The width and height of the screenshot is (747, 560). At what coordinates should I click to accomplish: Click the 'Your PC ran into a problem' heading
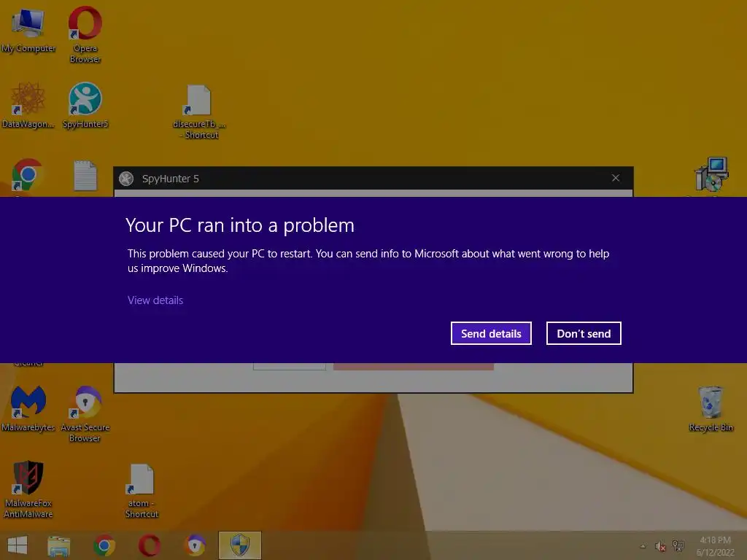pos(240,226)
